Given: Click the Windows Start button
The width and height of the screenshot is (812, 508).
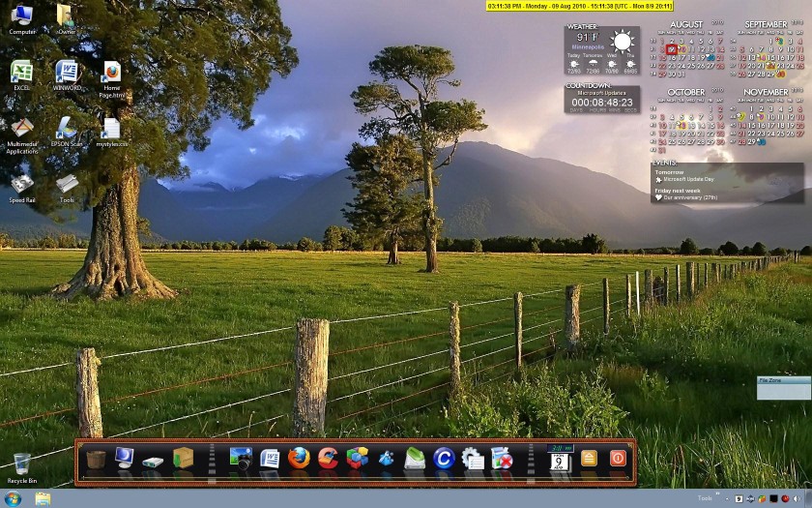Looking at the screenshot, I should tap(12, 498).
